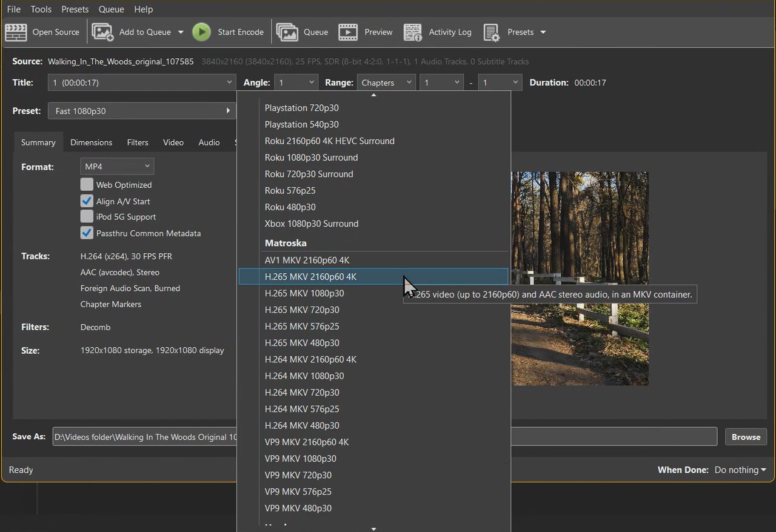This screenshot has width=776, height=532.
Task: Select H.264 MKV 480p30 preset
Action: [373, 425]
